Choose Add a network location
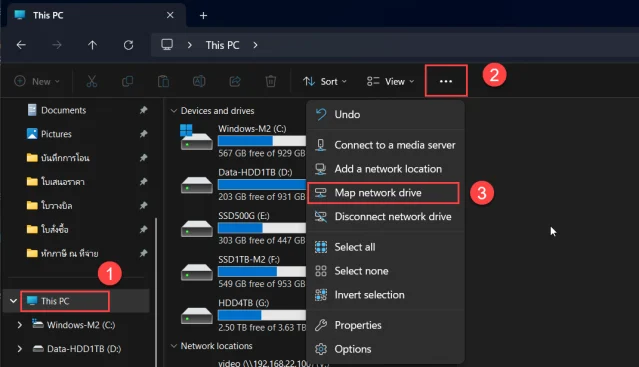 click(385, 169)
